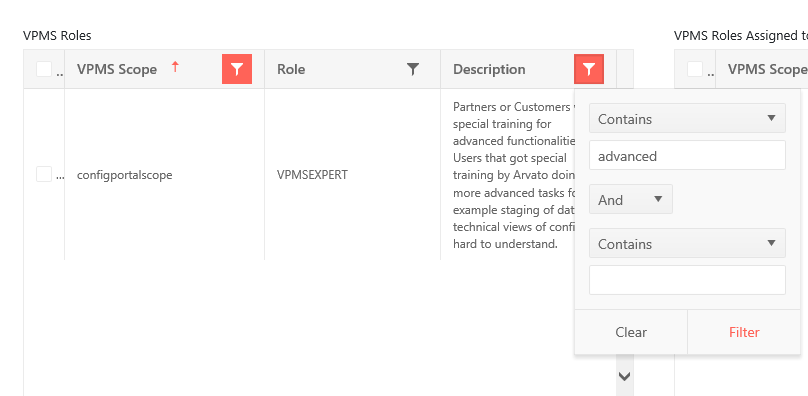Screen dimensions: 808x396
Task: Check the configportalscope row checkbox
Action: point(44,174)
